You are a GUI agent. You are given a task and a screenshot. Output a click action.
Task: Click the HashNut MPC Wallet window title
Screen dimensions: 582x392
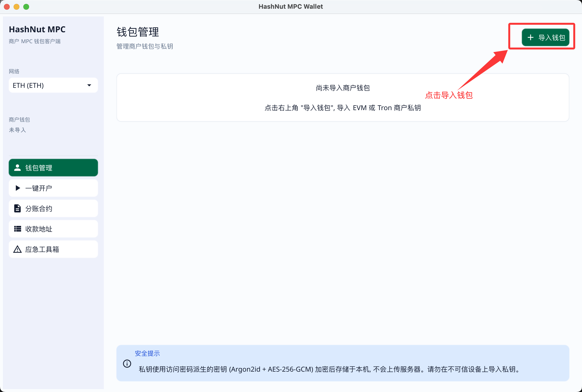(x=291, y=7)
